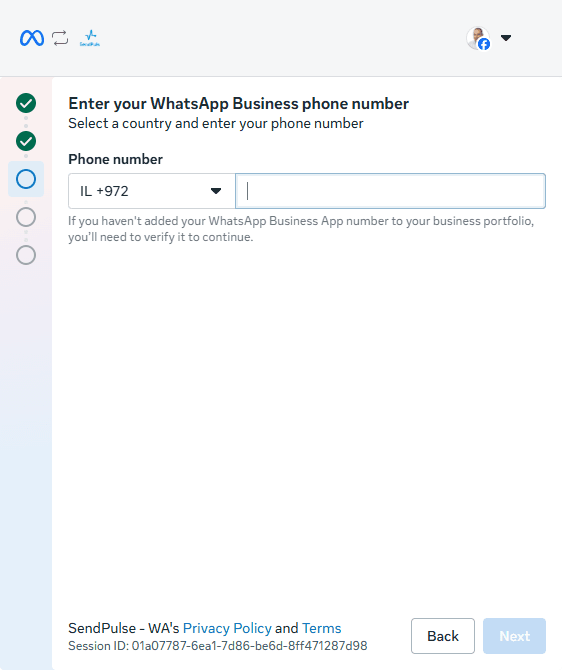Click the Back button
This screenshot has height=670, width=562.
[443, 636]
